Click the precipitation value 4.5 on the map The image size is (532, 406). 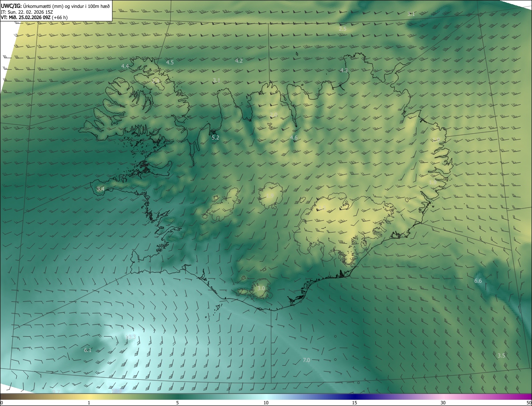(x=170, y=62)
